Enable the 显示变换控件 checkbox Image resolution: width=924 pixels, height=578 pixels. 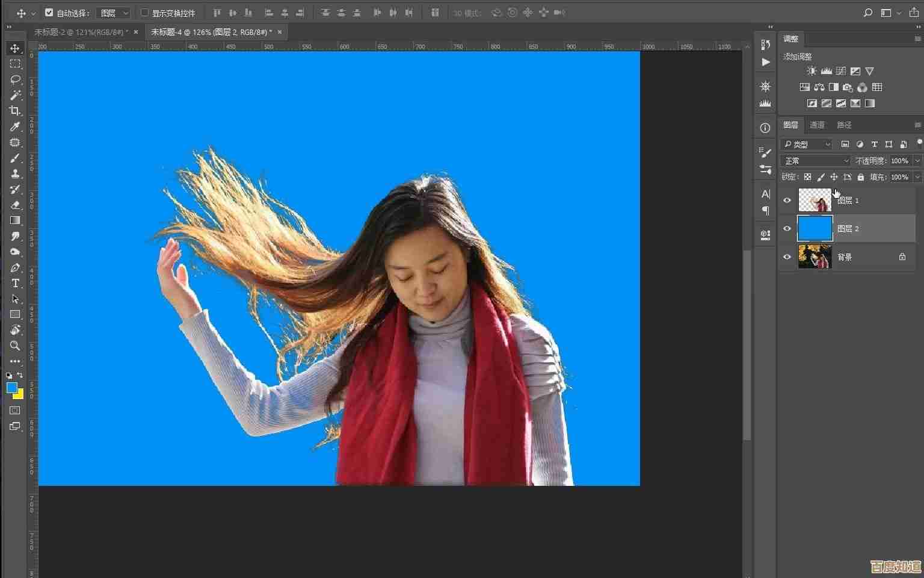click(144, 13)
